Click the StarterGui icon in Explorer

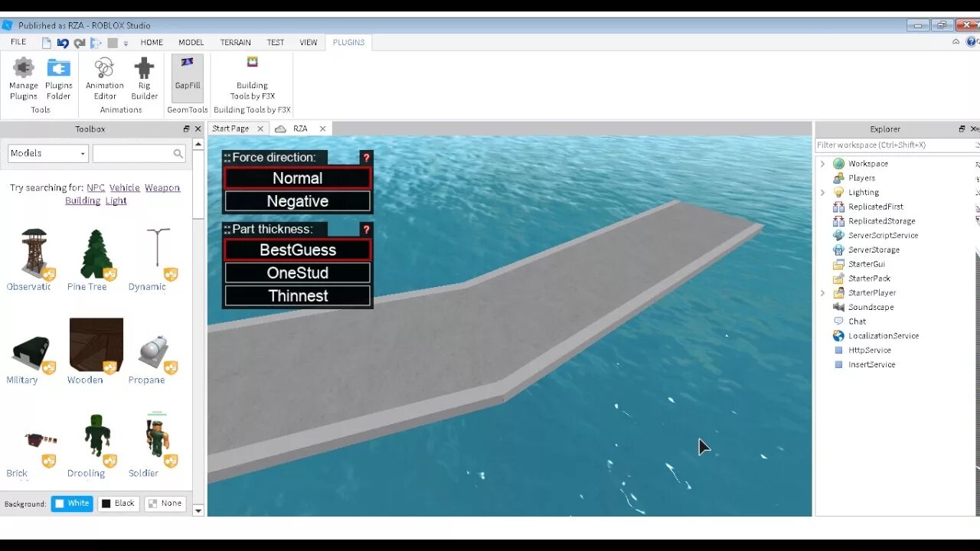click(x=838, y=264)
